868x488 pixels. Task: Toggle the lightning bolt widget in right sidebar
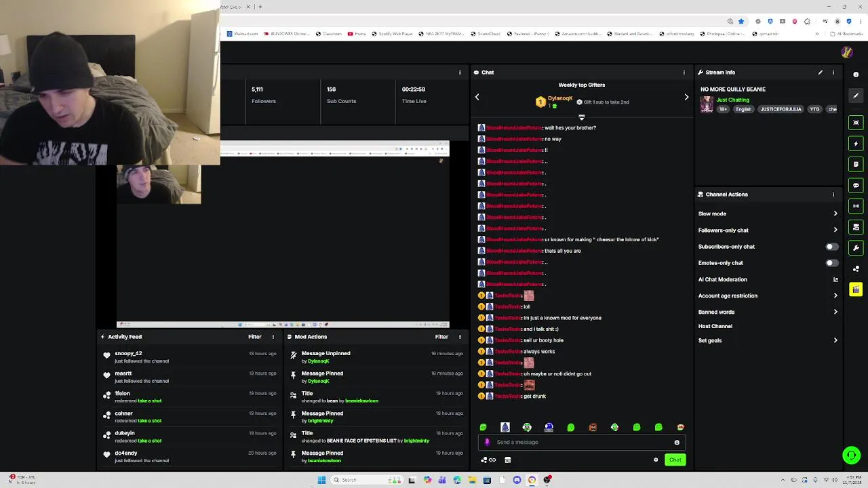point(856,144)
